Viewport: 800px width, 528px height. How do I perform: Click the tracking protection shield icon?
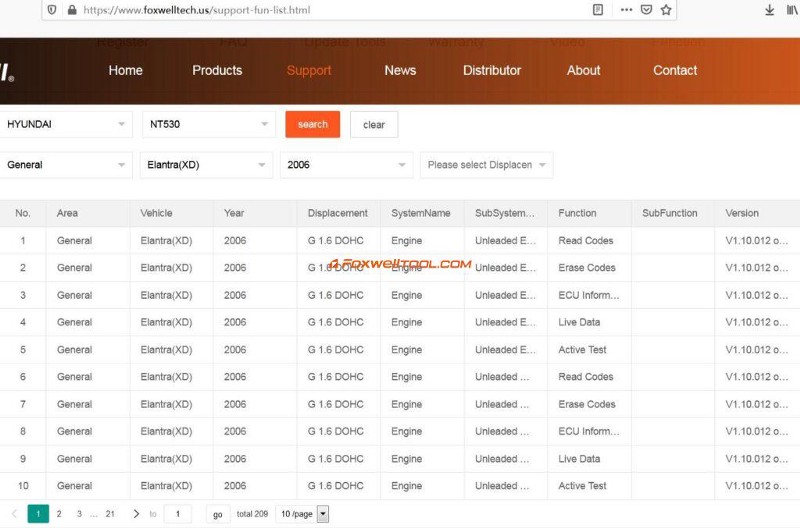(52, 10)
